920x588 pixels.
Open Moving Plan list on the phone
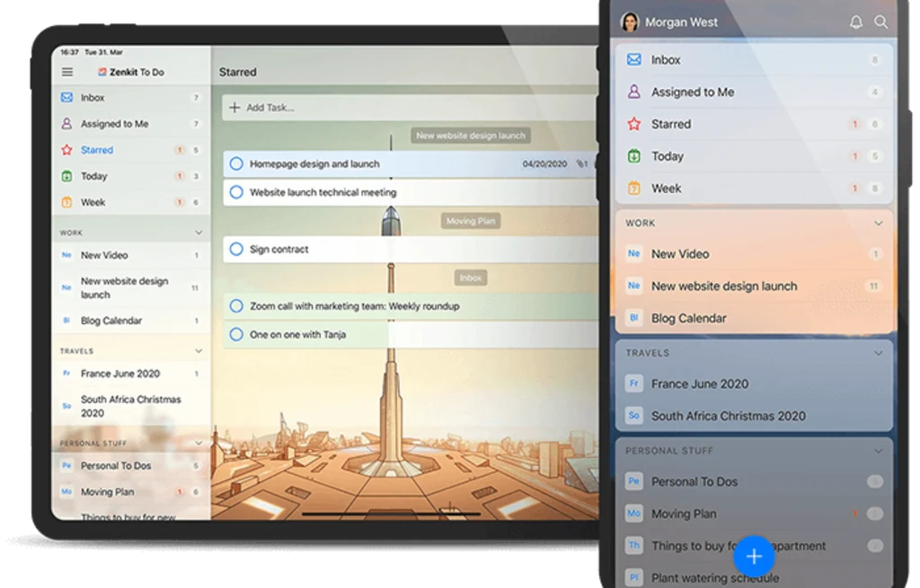[754, 513]
